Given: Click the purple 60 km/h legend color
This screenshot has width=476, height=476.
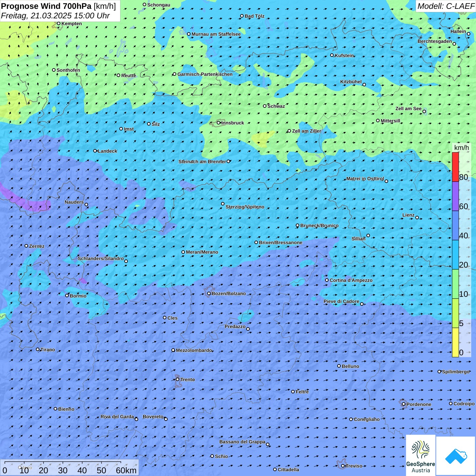Looking at the screenshot, I should [x=455, y=196].
